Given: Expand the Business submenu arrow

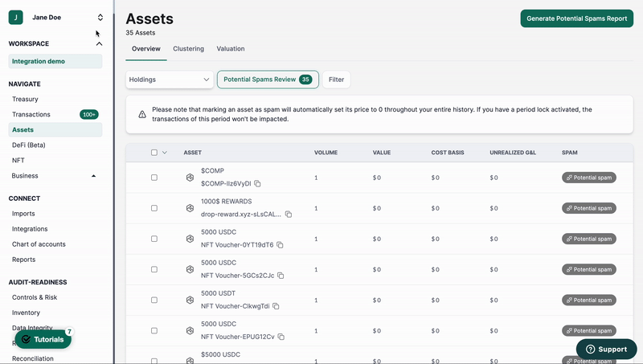Looking at the screenshot, I should [x=93, y=176].
